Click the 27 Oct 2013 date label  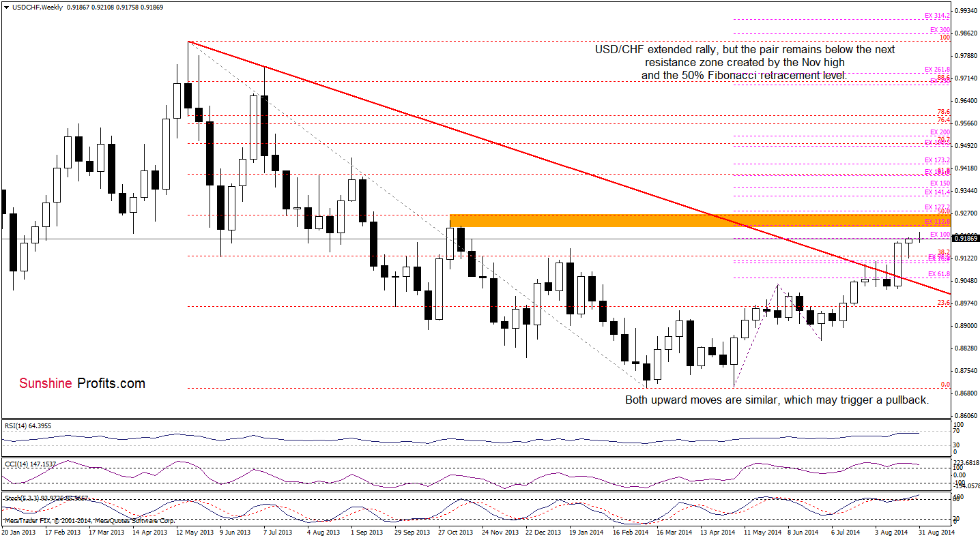click(x=456, y=532)
